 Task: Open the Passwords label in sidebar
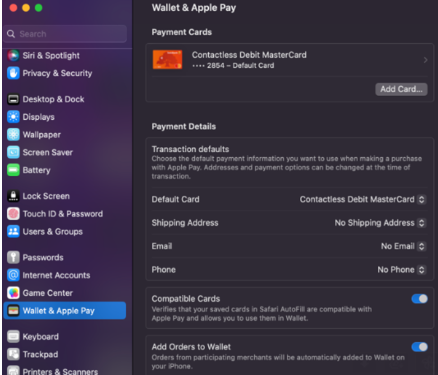pyautogui.click(x=43, y=257)
